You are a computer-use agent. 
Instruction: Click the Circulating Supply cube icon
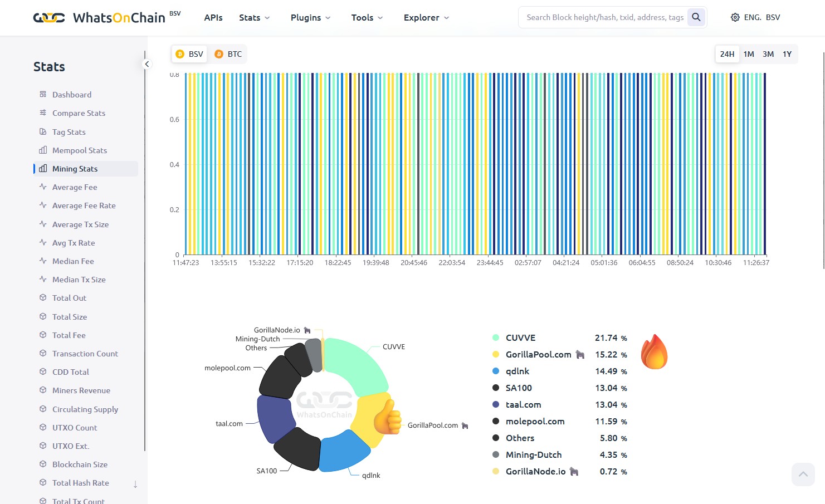43,409
